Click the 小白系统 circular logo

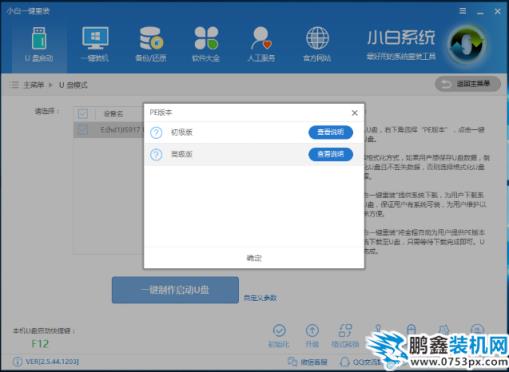pyautogui.click(x=467, y=45)
